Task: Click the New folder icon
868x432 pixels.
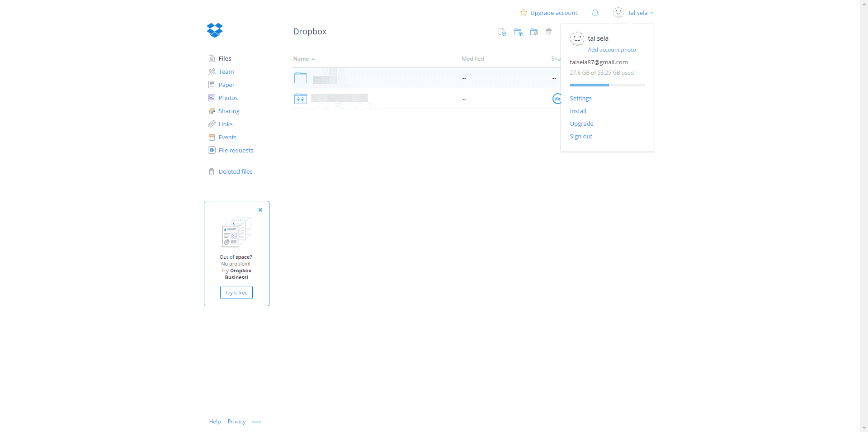Action: tap(518, 32)
